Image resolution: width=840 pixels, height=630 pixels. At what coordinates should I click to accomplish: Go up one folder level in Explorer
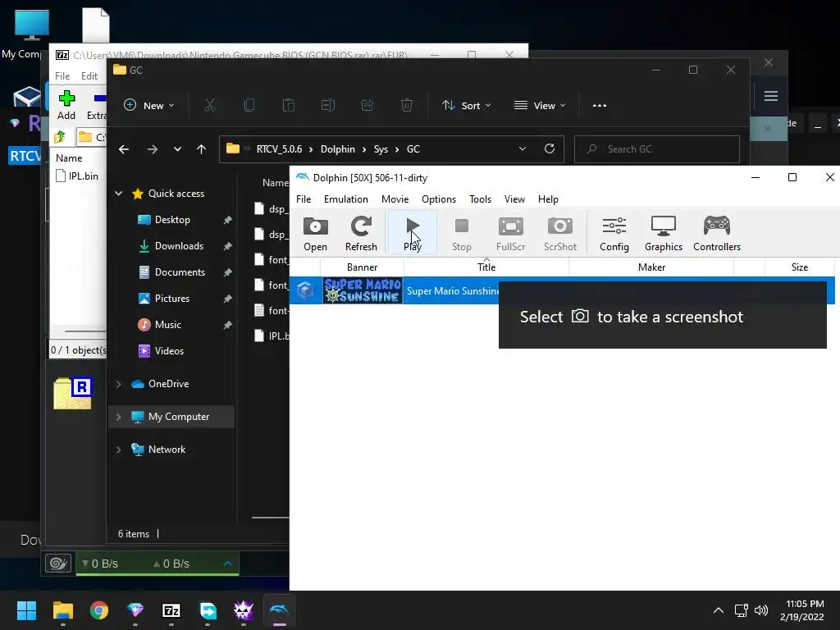click(x=202, y=149)
